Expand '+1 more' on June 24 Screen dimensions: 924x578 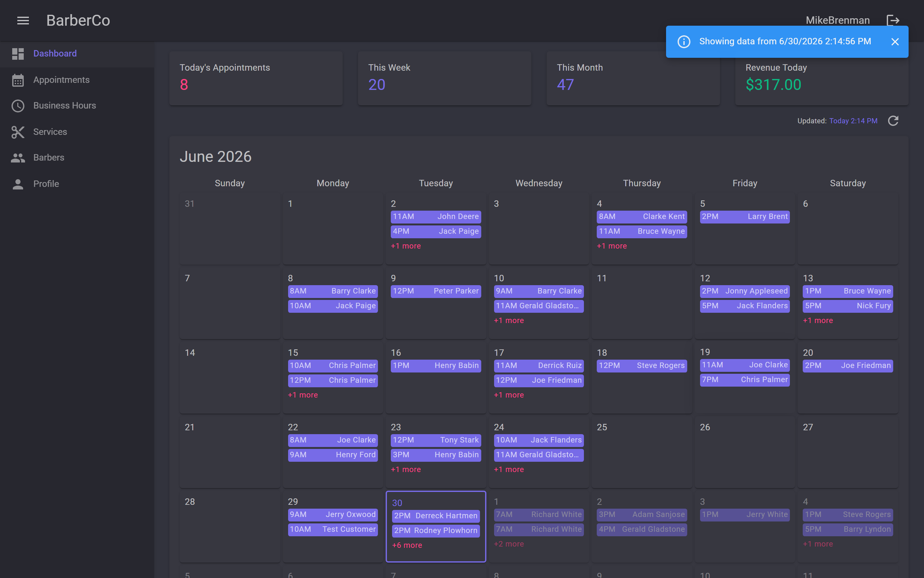pos(509,470)
